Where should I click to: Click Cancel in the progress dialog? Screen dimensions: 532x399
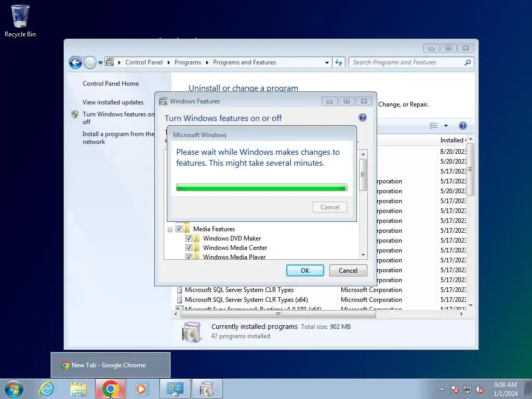pyautogui.click(x=330, y=207)
